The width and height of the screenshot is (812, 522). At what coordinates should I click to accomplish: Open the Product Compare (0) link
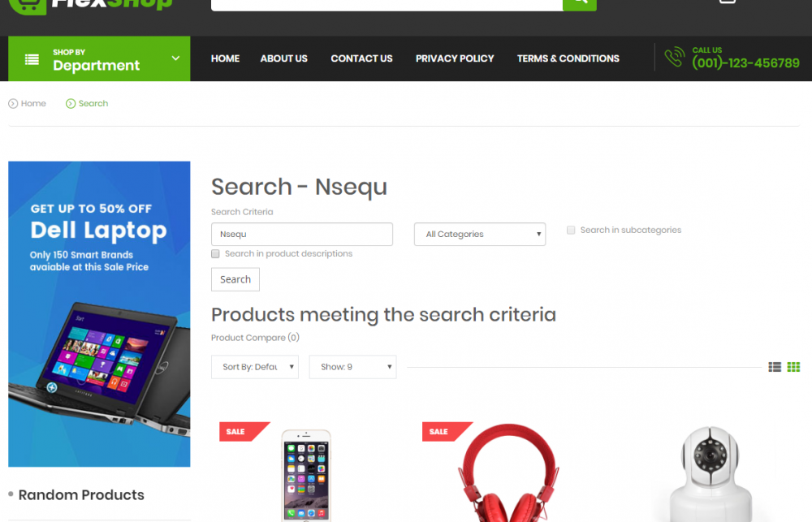[x=255, y=338]
